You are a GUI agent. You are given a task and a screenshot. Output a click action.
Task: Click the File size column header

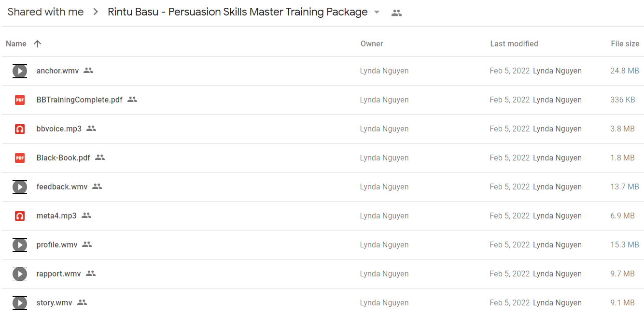point(625,43)
